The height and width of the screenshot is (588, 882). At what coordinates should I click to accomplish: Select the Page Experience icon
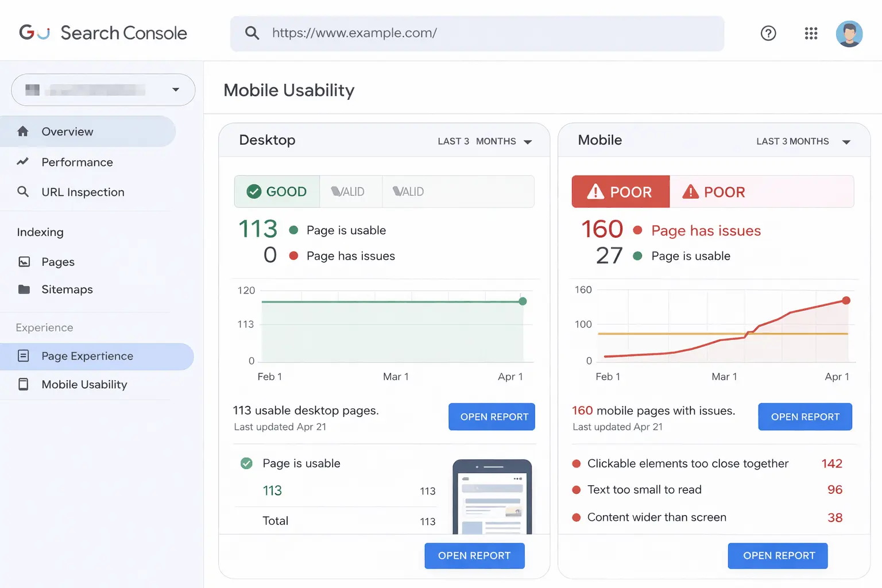pos(24,356)
